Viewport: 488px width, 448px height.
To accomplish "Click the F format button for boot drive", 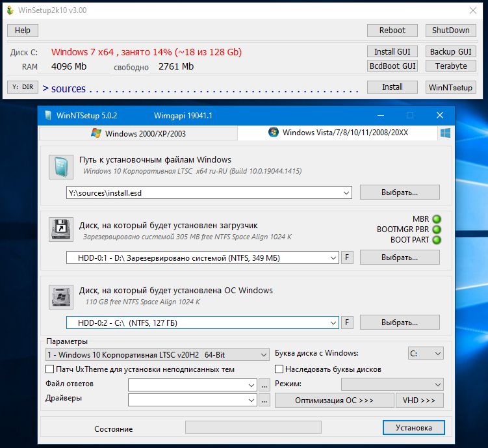I will click(347, 257).
